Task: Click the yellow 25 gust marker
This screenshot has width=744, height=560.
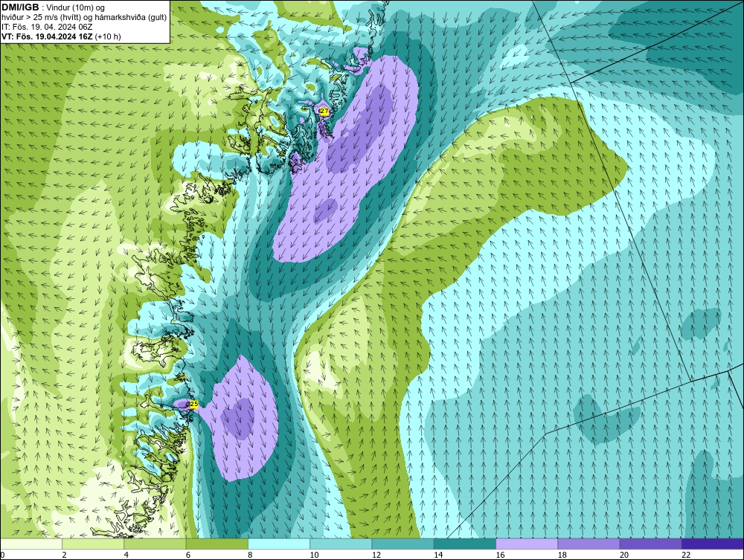Action: (193, 404)
